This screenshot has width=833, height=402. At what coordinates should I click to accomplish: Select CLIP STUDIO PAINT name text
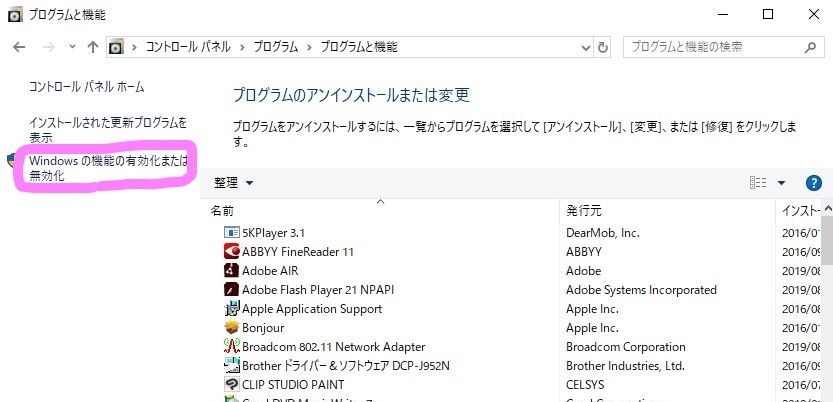point(293,385)
